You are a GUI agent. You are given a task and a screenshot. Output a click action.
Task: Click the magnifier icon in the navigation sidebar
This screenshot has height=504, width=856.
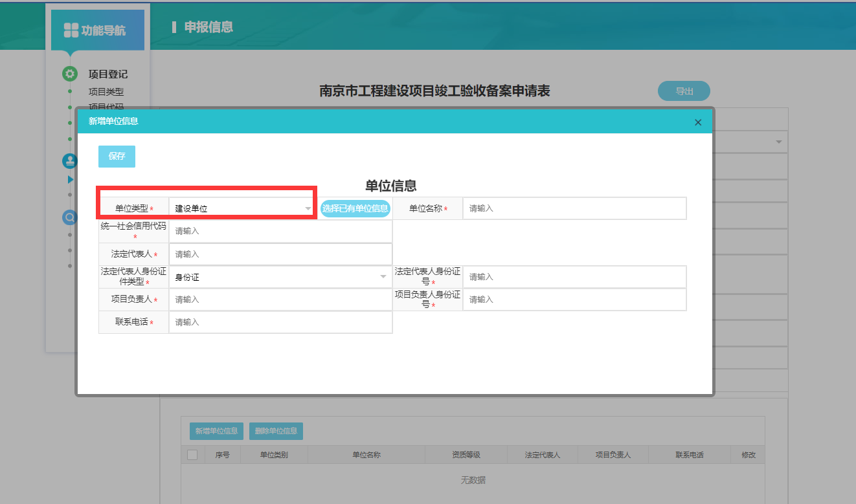(69, 217)
